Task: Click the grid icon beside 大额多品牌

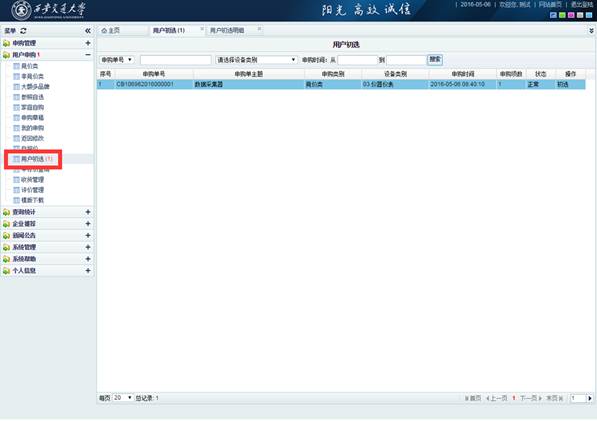Action: click(x=16, y=86)
